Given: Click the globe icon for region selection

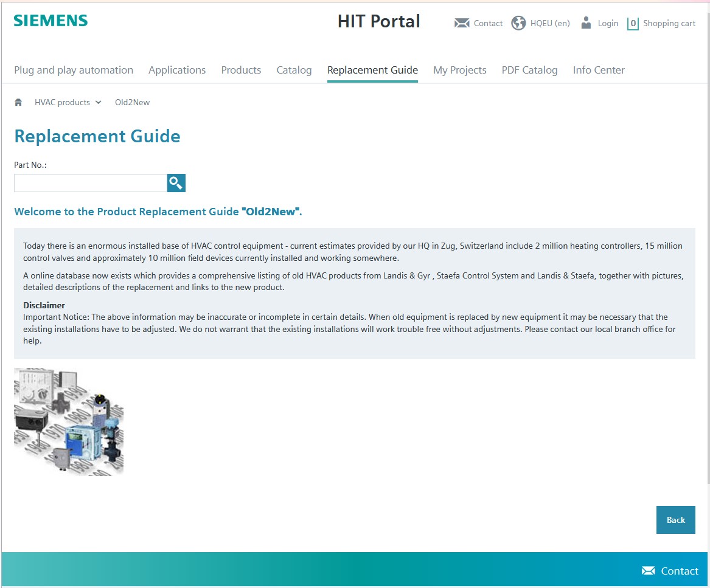Looking at the screenshot, I should (518, 23).
